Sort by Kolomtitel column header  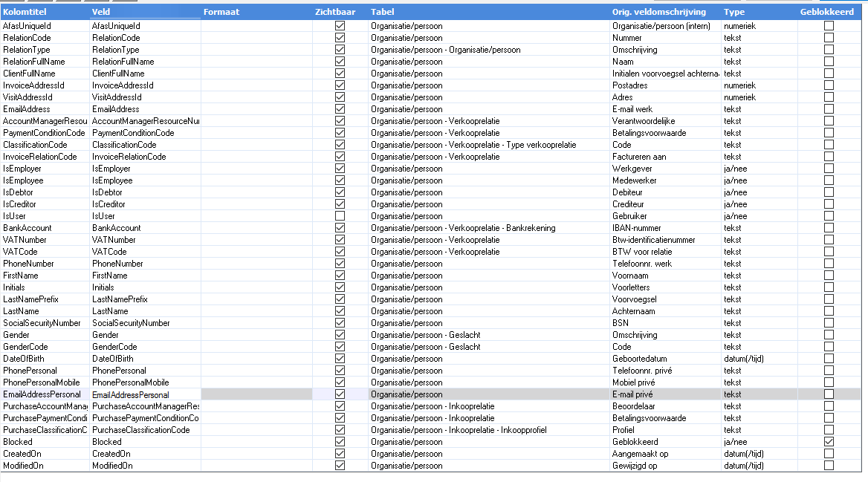point(45,12)
